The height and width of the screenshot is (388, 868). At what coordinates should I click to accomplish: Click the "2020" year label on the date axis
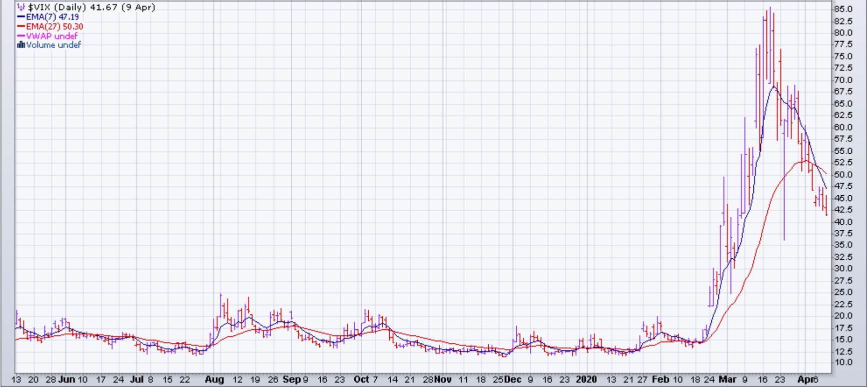pyautogui.click(x=587, y=379)
